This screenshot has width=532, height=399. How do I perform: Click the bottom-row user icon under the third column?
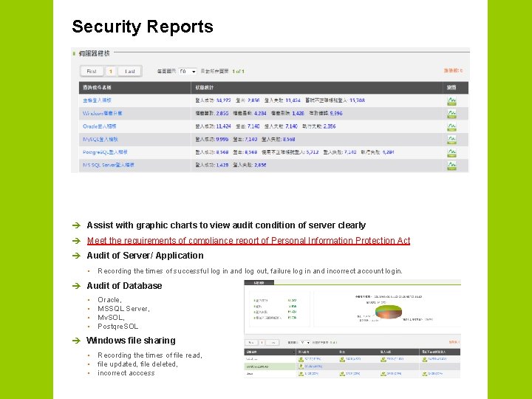point(342,374)
